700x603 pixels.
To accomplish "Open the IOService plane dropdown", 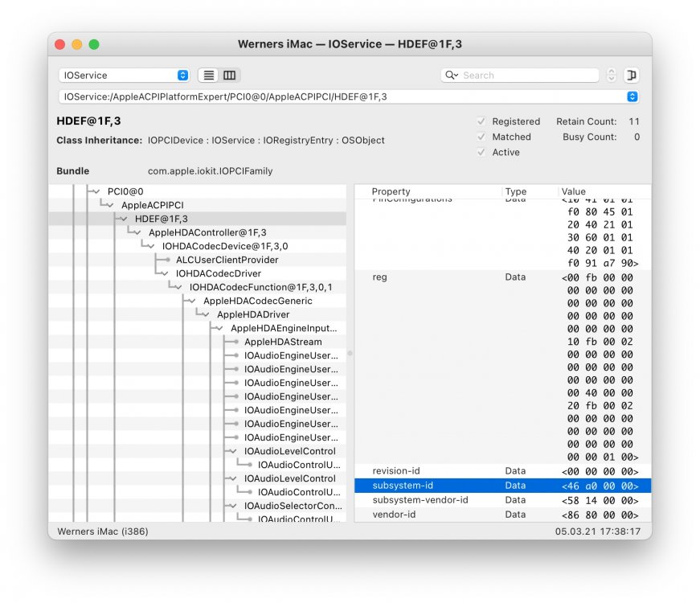I will pyautogui.click(x=124, y=75).
